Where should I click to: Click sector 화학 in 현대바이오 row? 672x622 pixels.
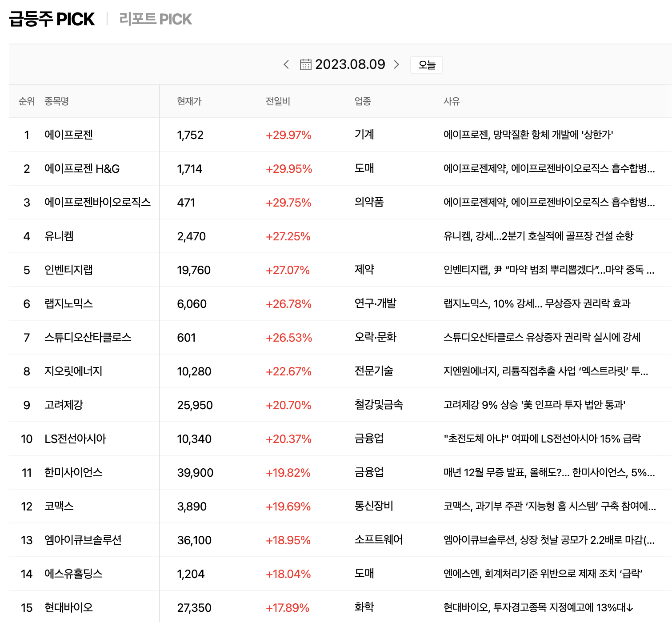point(364,607)
